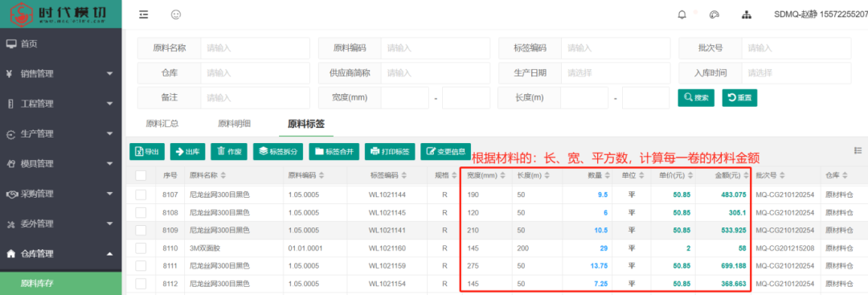This screenshot has height=295, width=868.
Task: Expand 工程管理 sidebar menu
Action: click(61, 104)
